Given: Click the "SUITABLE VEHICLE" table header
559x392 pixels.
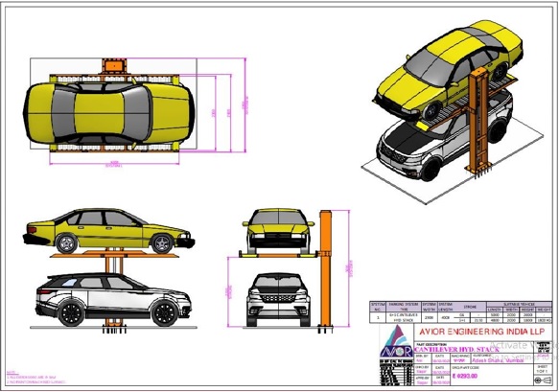Looking at the screenshot, I should [x=519, y=305].
